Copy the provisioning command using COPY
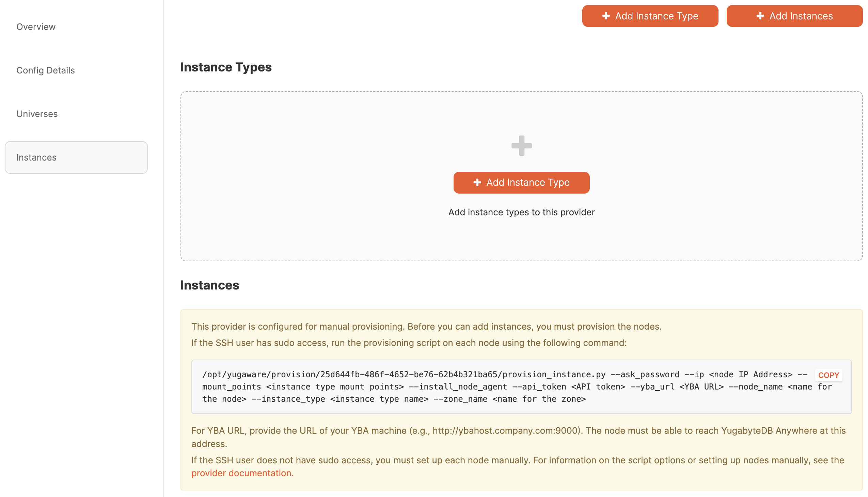Viewport: 868px width, 497px height. 828,375
